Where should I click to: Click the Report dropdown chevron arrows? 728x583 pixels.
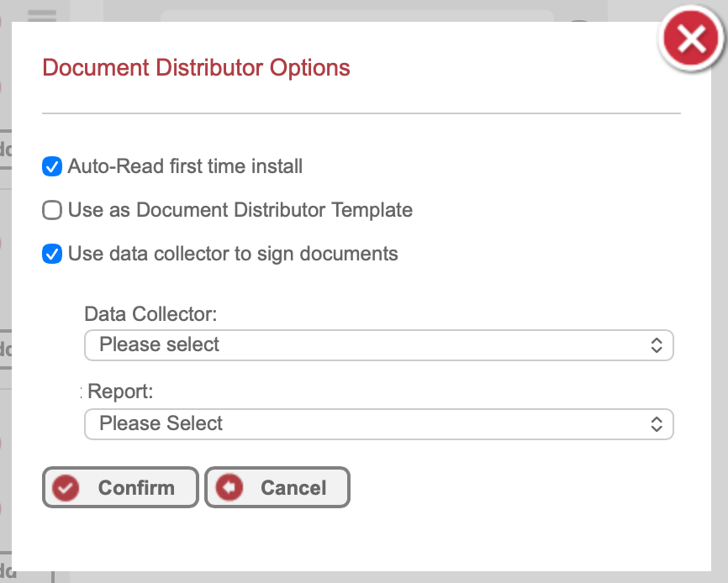pos(657,424)
